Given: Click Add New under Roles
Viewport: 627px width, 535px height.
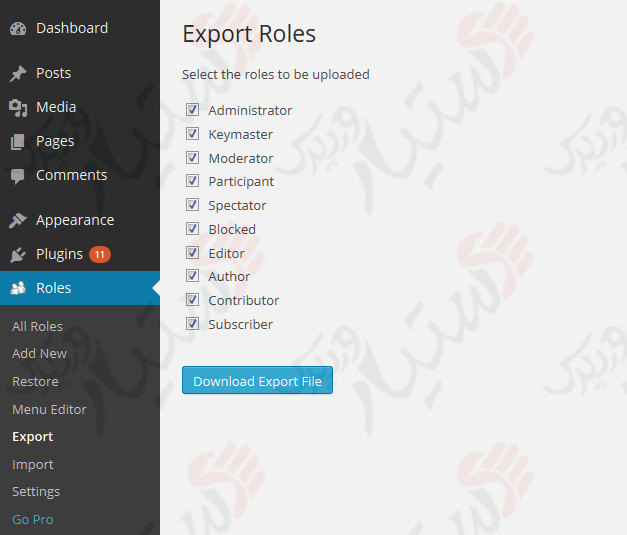Looking at the screenshot, I should coord(40,354).
